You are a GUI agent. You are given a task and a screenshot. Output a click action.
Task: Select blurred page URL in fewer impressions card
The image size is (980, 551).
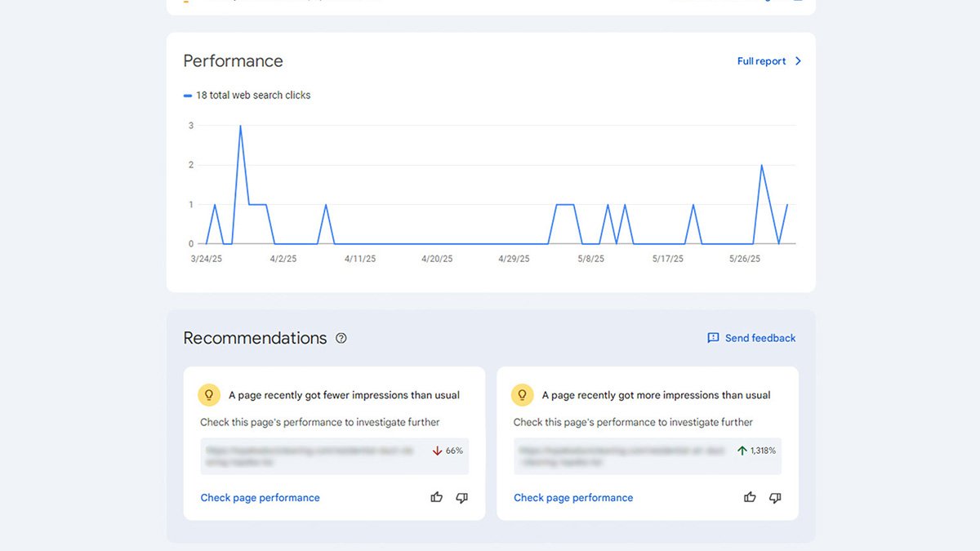point(310,455)
